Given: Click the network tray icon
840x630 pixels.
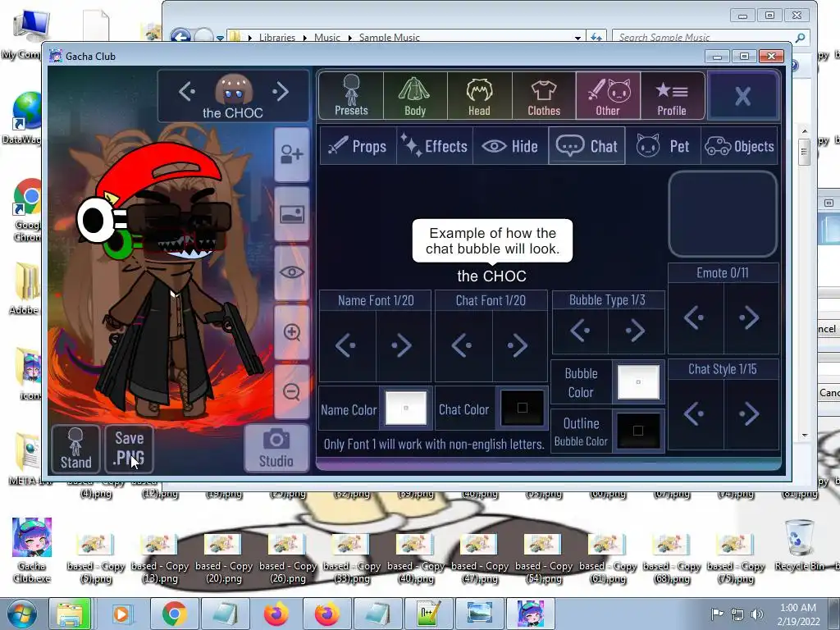Looking at the screenshot, I should 737,614.
